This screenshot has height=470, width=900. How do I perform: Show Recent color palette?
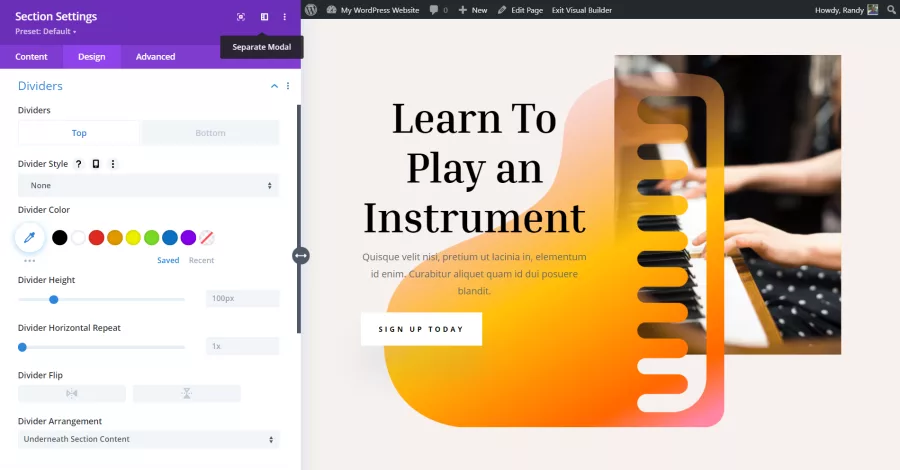coord(201,261)
